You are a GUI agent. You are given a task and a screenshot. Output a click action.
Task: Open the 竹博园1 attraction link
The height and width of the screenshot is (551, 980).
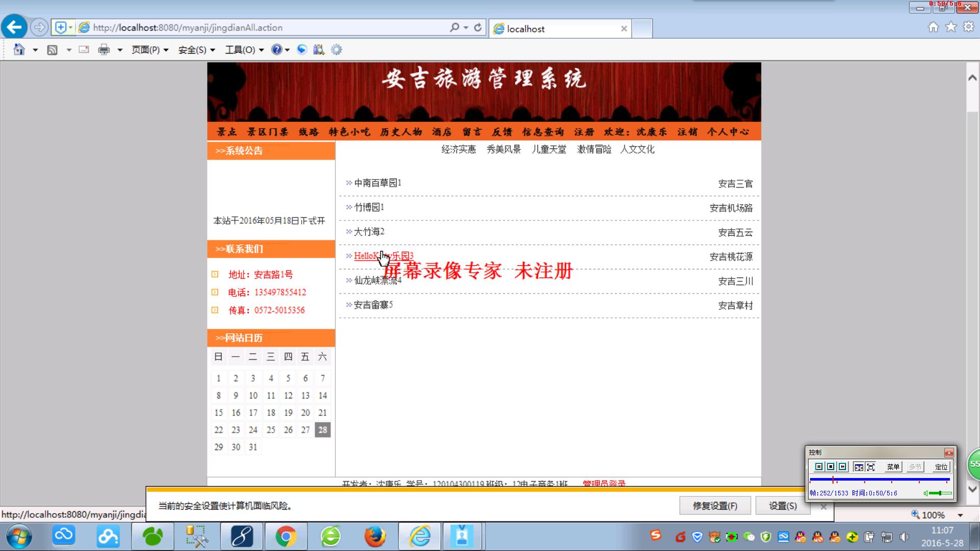click(x=369, y=207)
